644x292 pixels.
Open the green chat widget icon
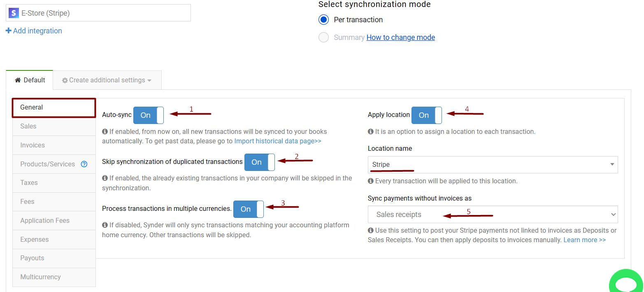pyautogui.click(x=626, y=284)
